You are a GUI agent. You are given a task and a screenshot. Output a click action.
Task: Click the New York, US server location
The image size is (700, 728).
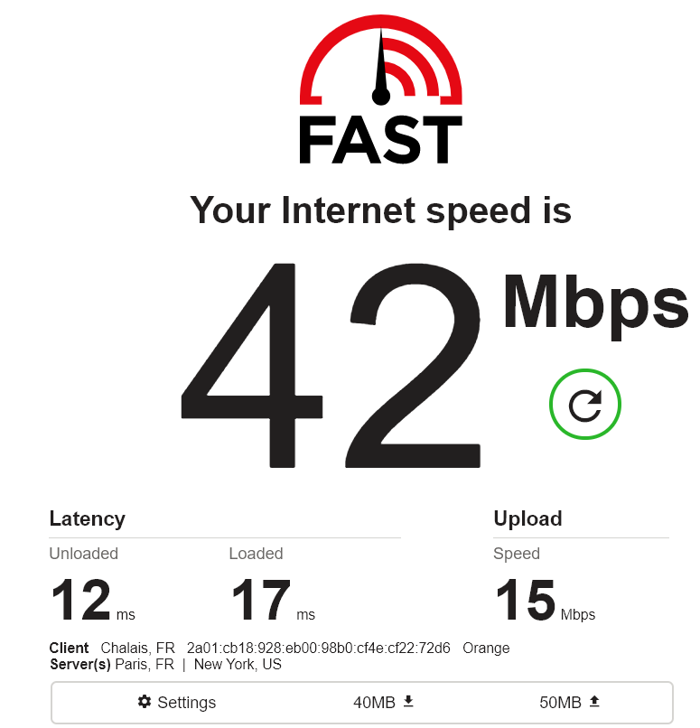[238, 665]
